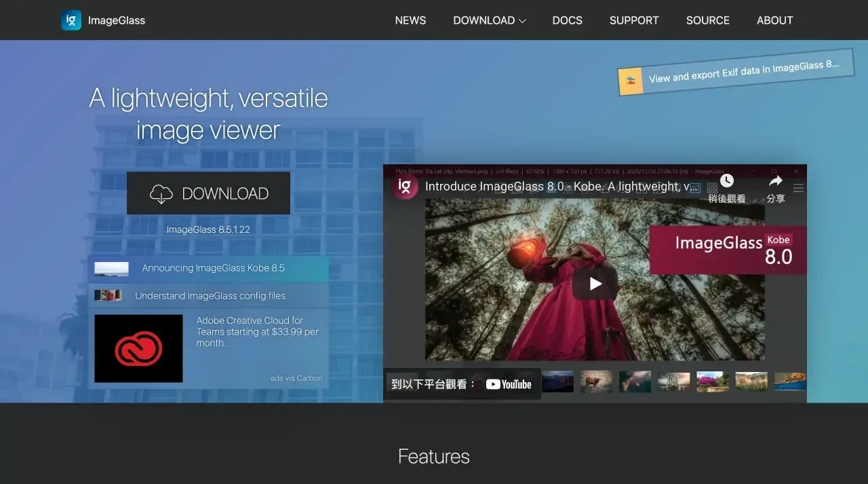The width and height of the screenshot is (868, 484).
Task: Open the SUPPORT page
Action: pyautogui.click(x=634, y=20)
